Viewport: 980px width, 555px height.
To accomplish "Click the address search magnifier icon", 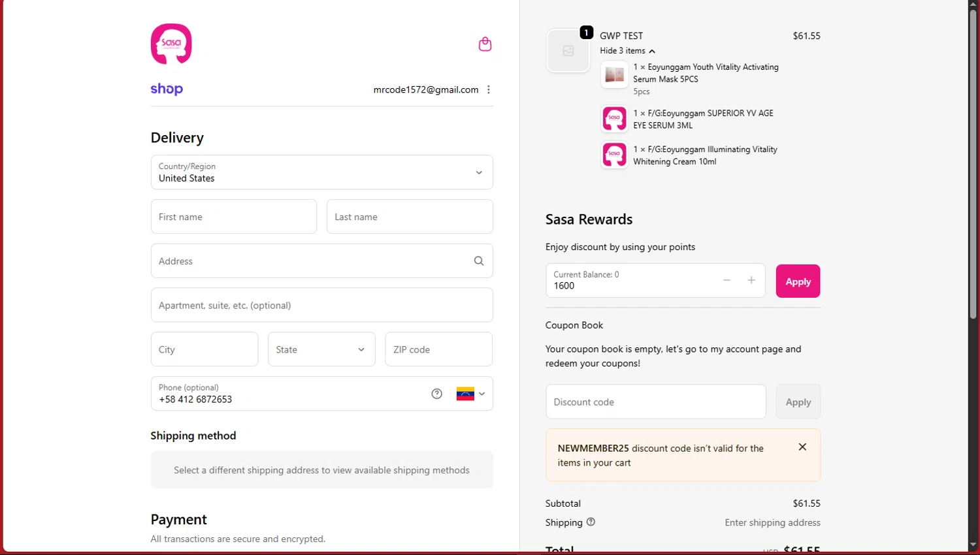I will [x=479, y=261].
